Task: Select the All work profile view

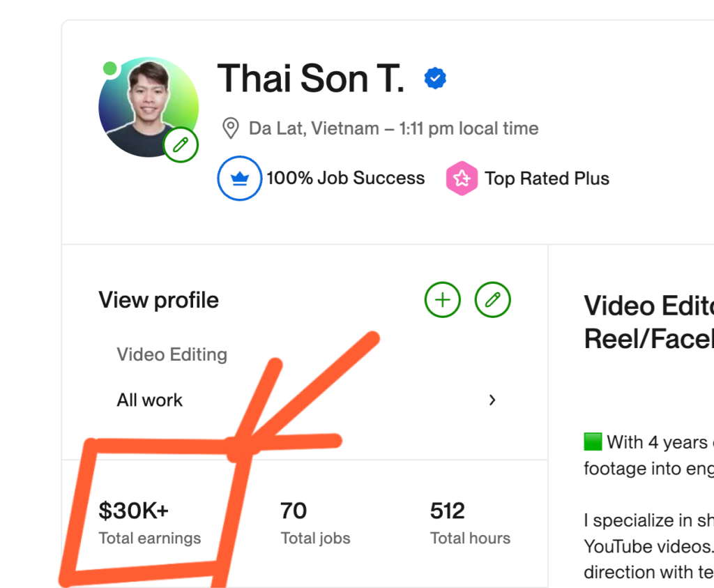Action: pyautogui.click(x=150, y=400)
